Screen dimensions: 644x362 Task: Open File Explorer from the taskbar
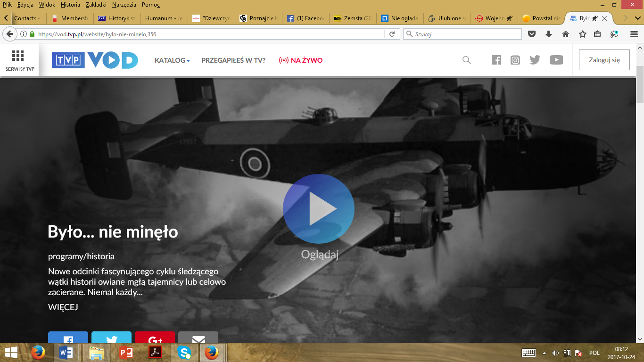96,353
